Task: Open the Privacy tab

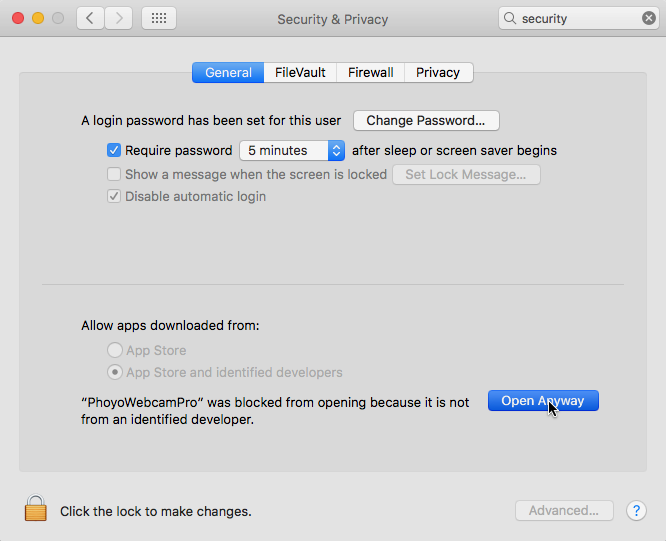Action: [438, 73]
